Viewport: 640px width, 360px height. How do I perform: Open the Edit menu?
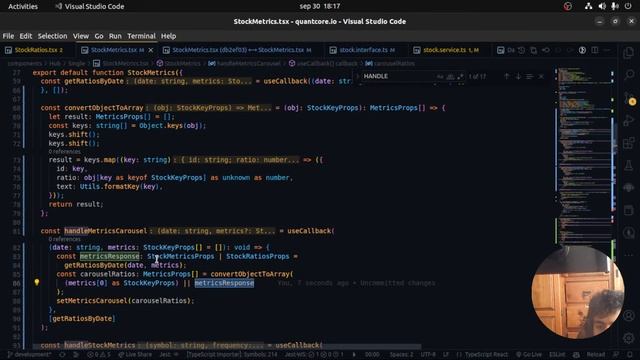pos(26,36)
